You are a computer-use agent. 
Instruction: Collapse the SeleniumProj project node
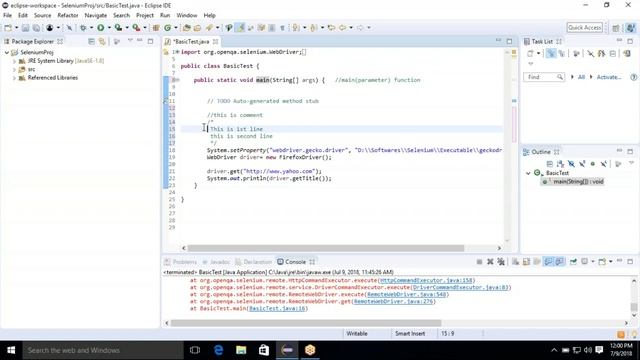[7, 52]
